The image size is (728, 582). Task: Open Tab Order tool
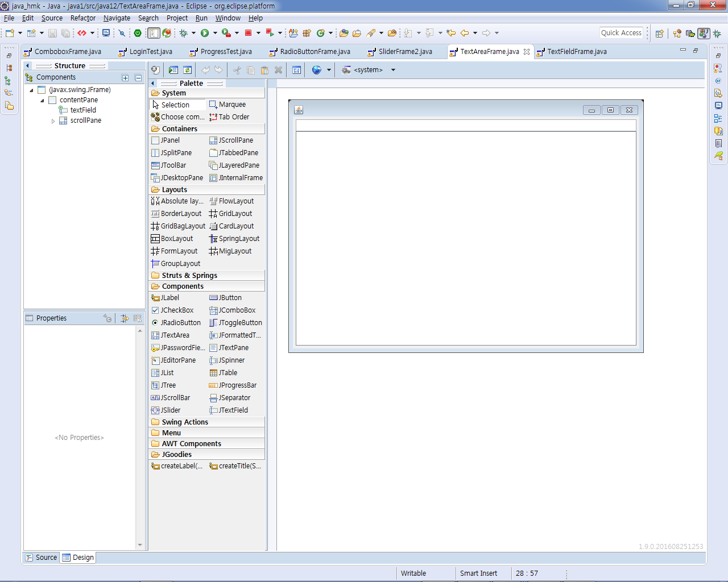click(229, 117)
